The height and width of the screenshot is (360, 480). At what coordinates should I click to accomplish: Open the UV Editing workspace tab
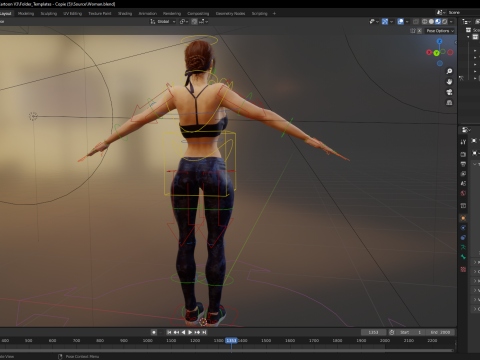click(x=72, y=14)
